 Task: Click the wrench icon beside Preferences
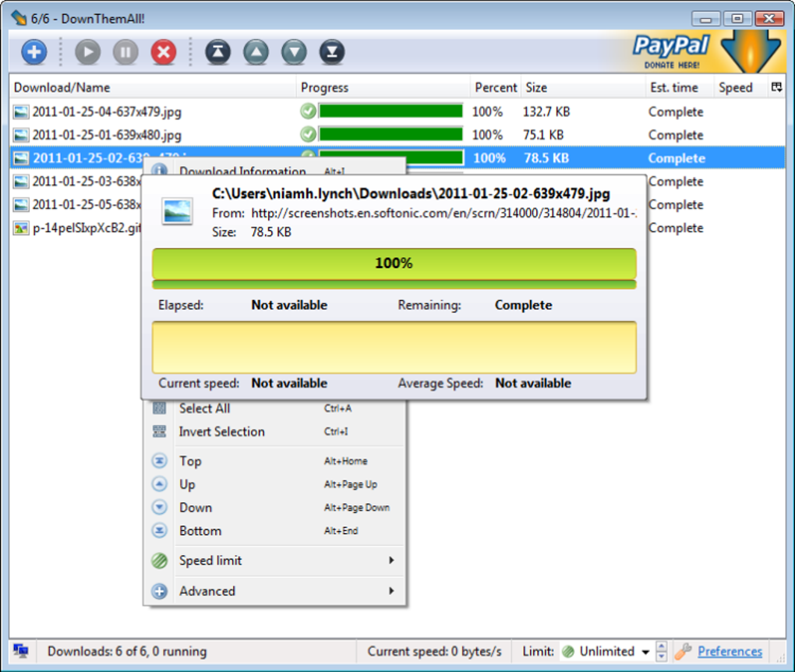[x=683, y=651]
